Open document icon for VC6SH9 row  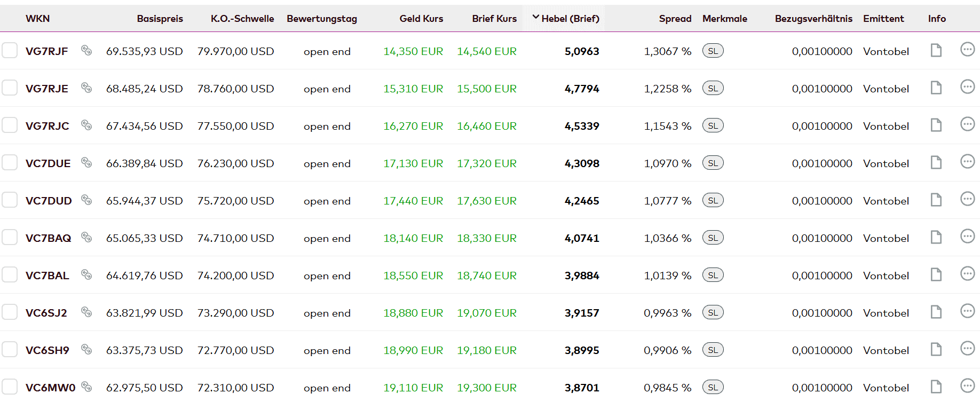click(x=936, y=349)
